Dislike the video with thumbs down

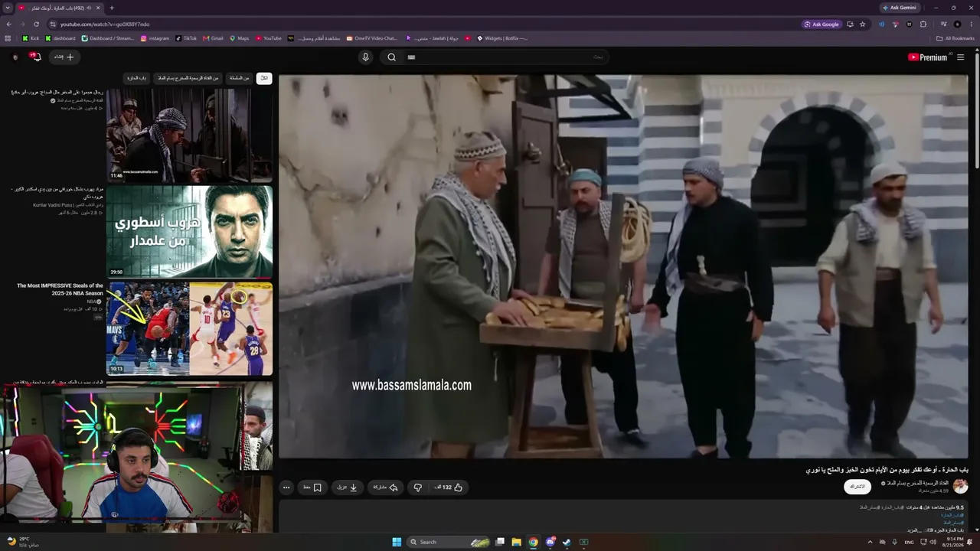click(417, 487)
